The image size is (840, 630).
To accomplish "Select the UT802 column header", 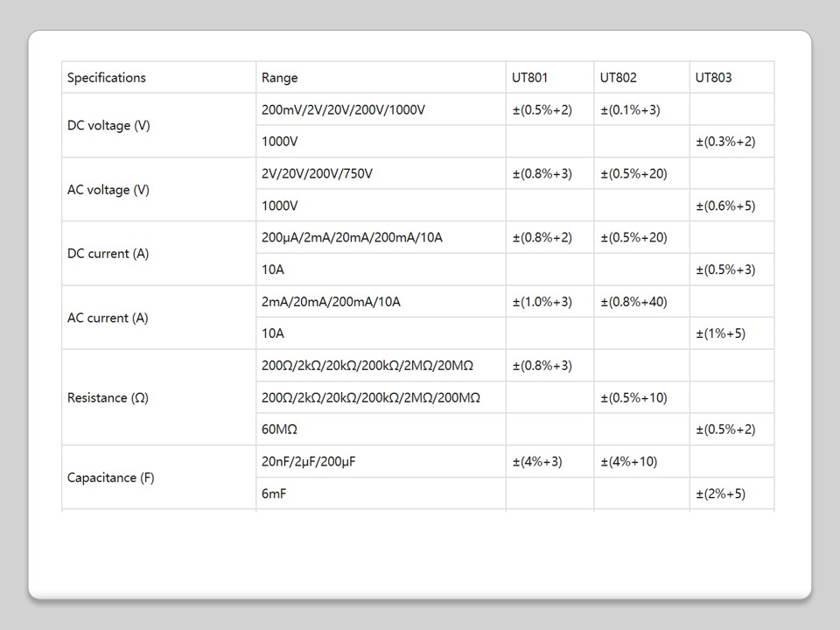I will [x=619, y=78].
